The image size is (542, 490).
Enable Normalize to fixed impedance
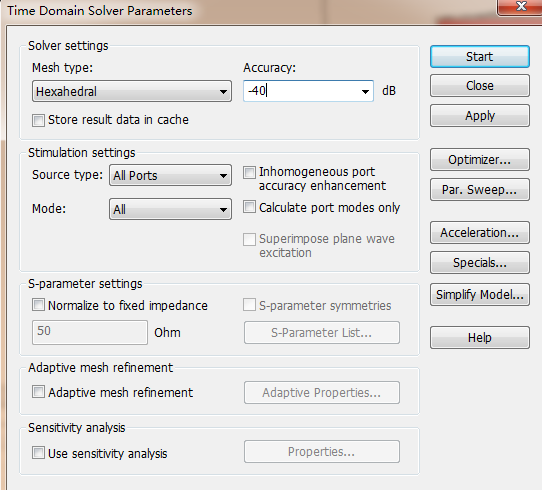click(x=38, y=305)
